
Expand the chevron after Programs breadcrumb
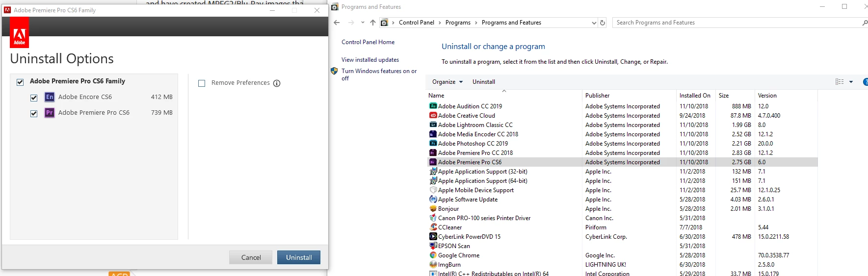476,23
